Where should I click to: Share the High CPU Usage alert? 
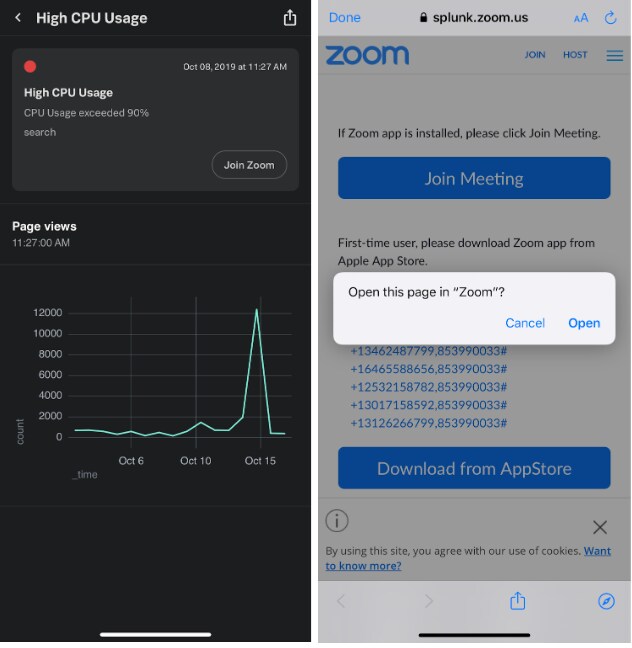[290, 18]
